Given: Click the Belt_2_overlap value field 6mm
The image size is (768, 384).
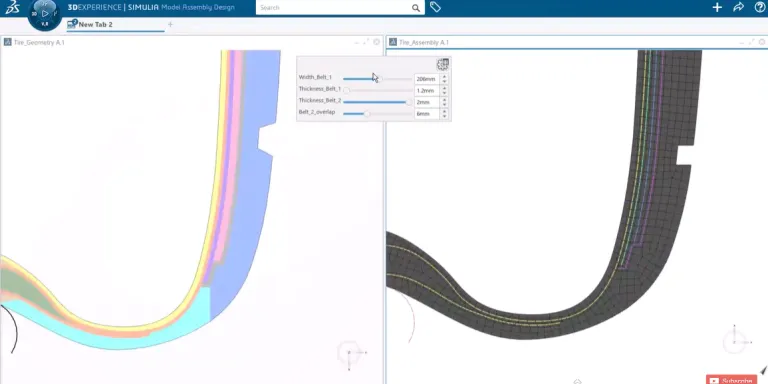Looking at the screenshot, I should (x=427, y=114).
